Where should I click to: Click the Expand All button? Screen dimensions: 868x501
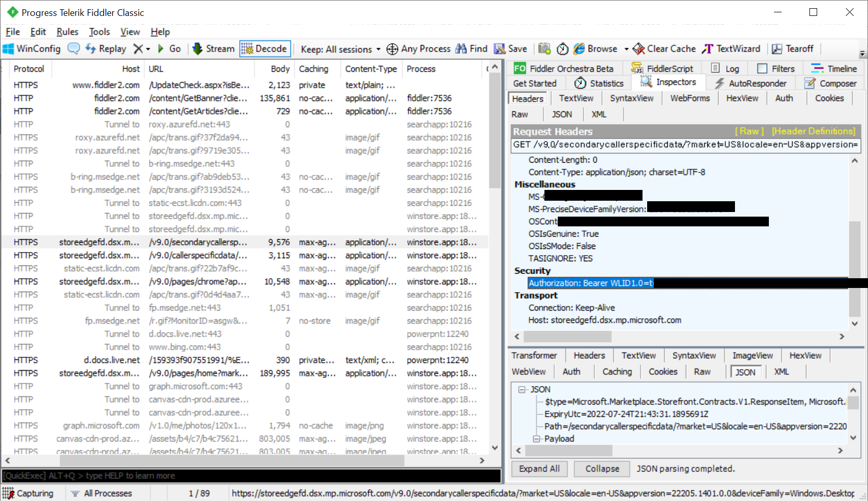tap(539, 469)
